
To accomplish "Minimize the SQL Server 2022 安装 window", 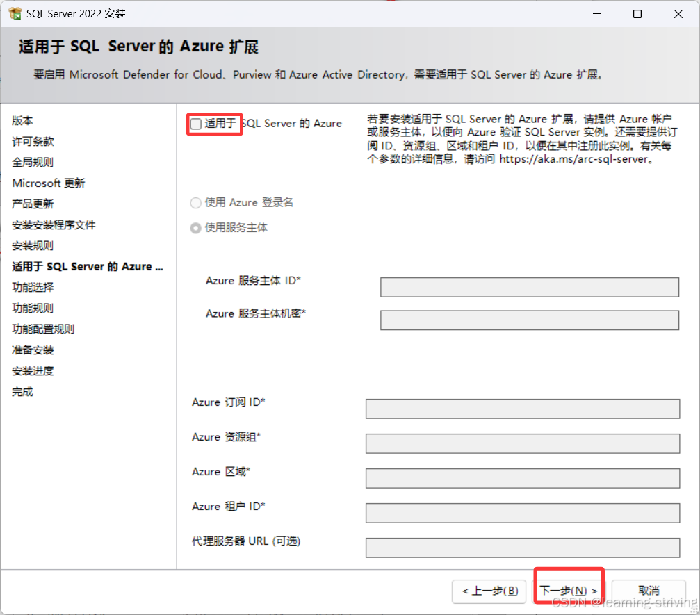I will pos(597,14).
